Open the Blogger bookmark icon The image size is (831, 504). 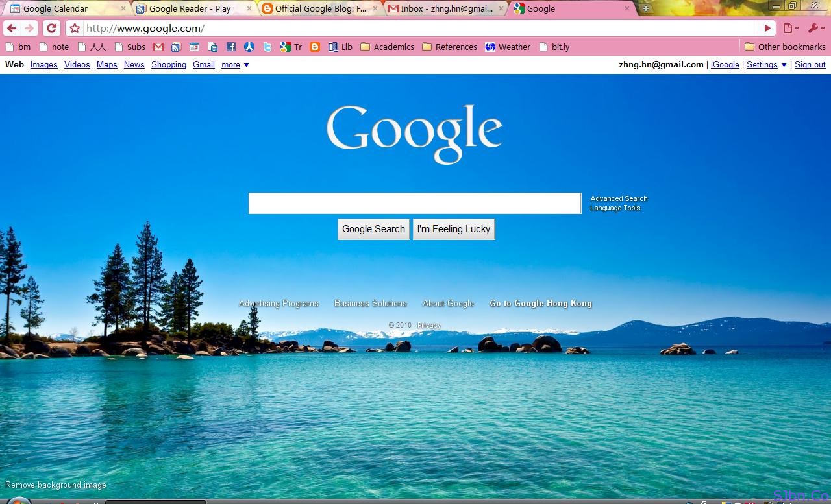click(315, 47)
